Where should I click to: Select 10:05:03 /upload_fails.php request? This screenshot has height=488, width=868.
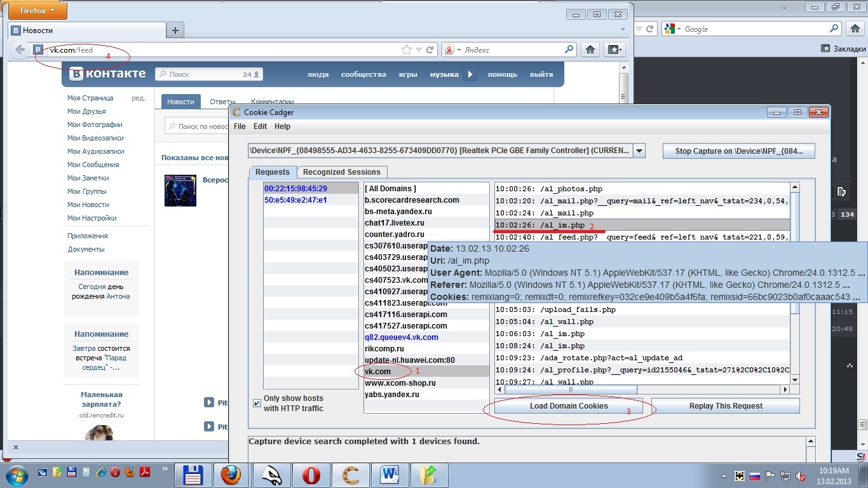[642, 309]
